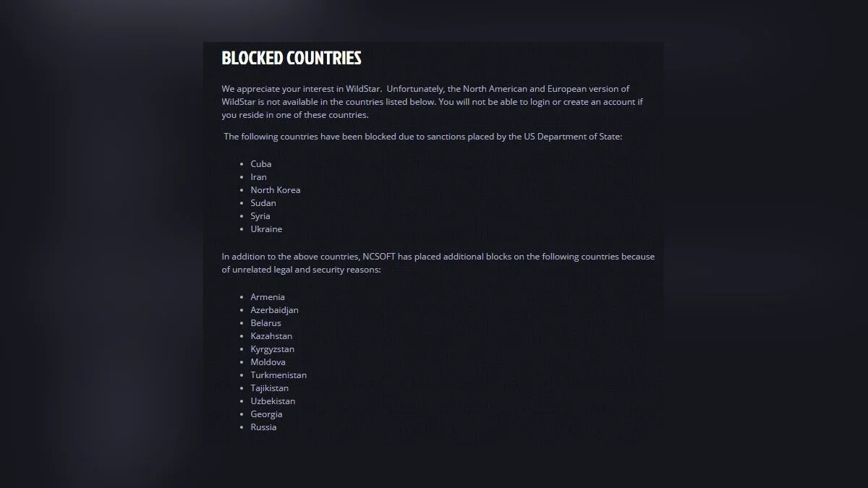The width and height of the screenshot is (868, 488).
Task: Click the Turkmenistan list item
Action: pyautogui.click(x=278, y=375)
